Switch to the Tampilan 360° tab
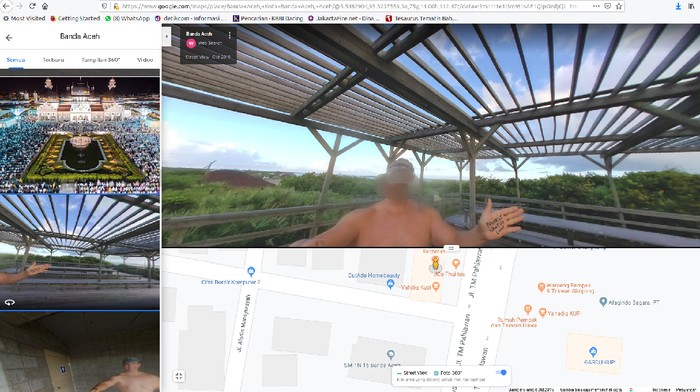This screenshot has height=392, width=700. point(100,60)
